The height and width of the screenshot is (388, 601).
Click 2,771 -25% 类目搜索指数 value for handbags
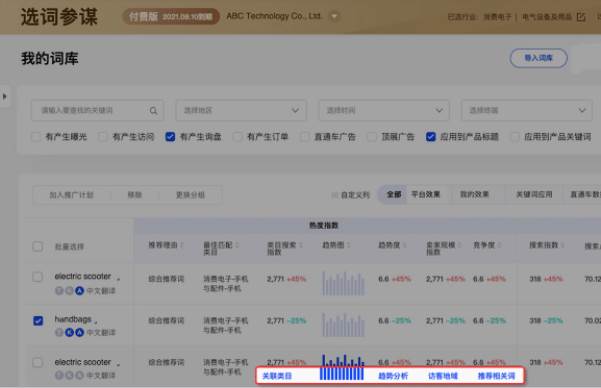[x=286, y=321]
